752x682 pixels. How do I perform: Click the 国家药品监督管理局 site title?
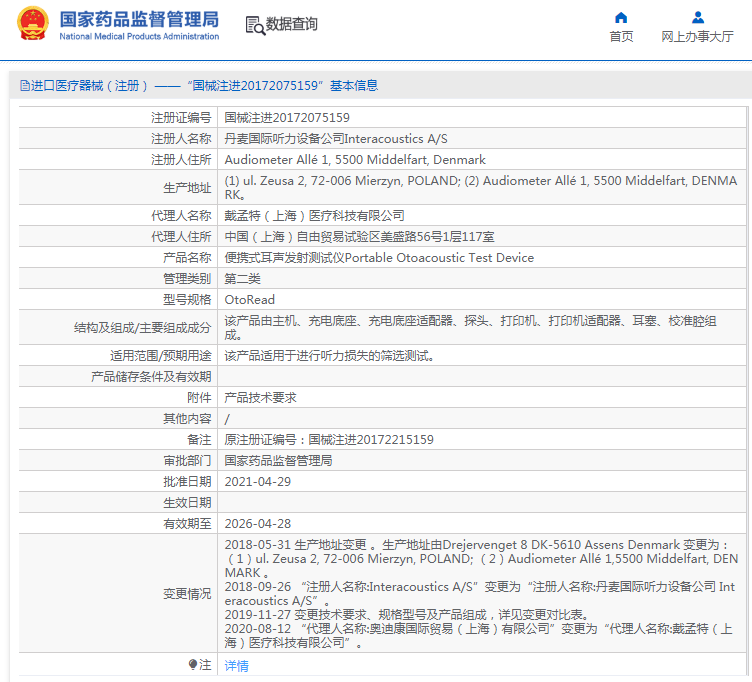click(138, 18)
